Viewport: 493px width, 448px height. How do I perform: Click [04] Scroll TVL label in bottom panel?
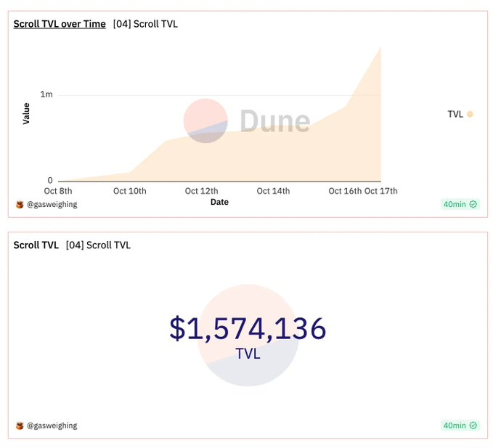98,245
